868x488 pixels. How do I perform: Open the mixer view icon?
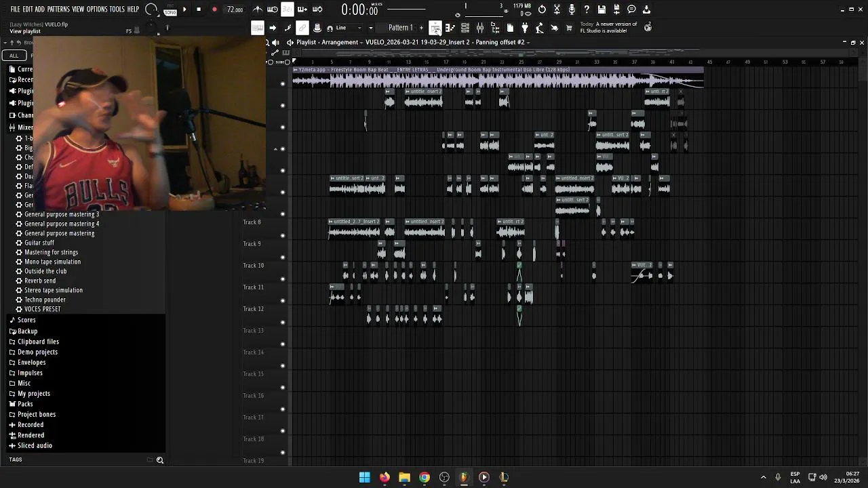479,28
